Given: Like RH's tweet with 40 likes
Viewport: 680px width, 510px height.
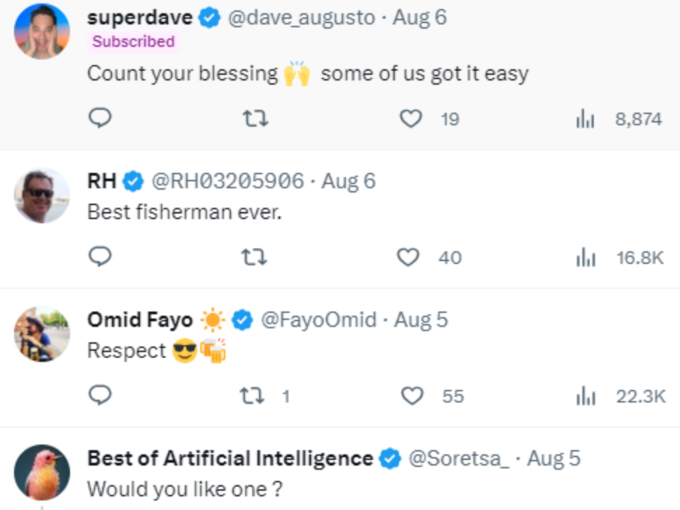Looking at the screenshot, I should coord(429,257).
